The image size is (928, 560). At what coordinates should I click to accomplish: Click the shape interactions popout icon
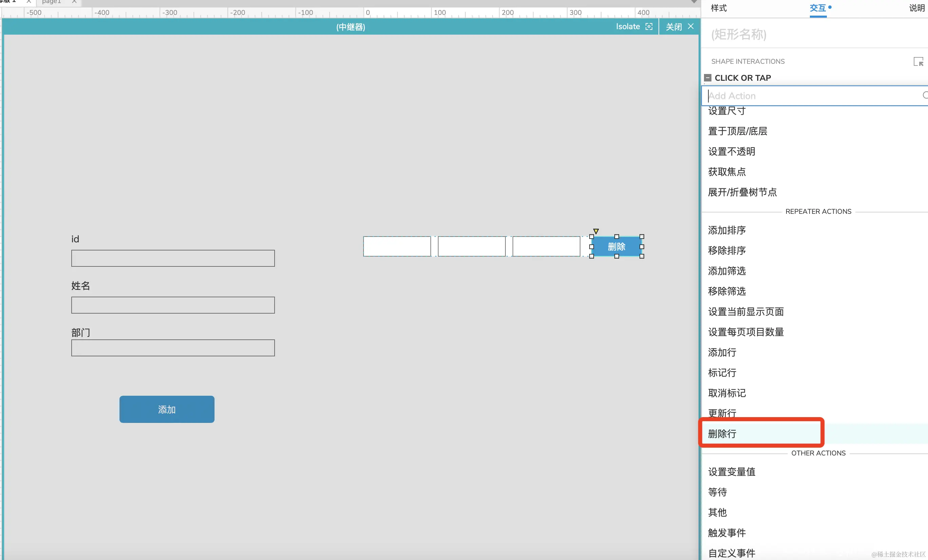point(918,62)
